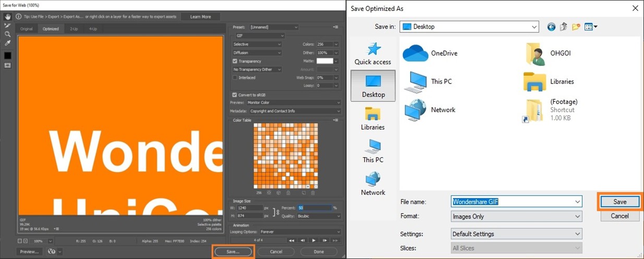The width and height of the screenshot is (644, 259).
Task: Toggle Convert to sRGB checkbox
Action: (x=235, y=95)
